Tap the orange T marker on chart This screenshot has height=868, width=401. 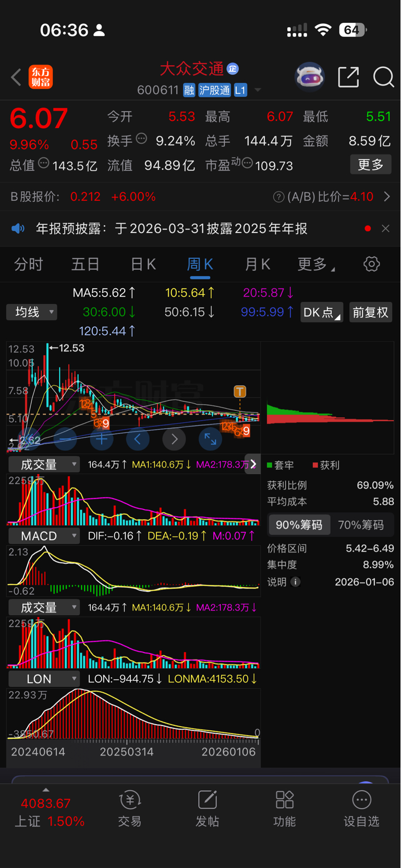(x=240, y=392)
